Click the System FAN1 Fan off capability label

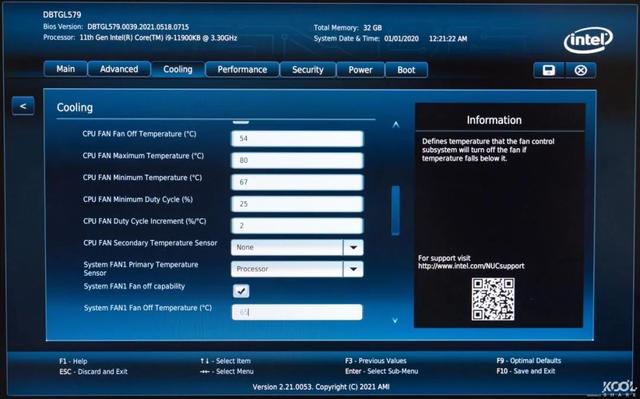[x=134, y=286]
